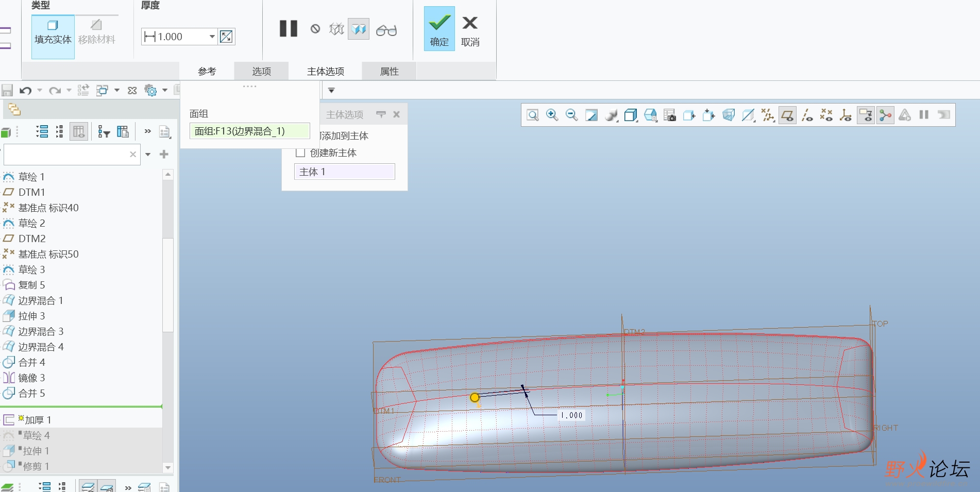Clear the model tree search field

pyautogui.click(x=133, y=155)
